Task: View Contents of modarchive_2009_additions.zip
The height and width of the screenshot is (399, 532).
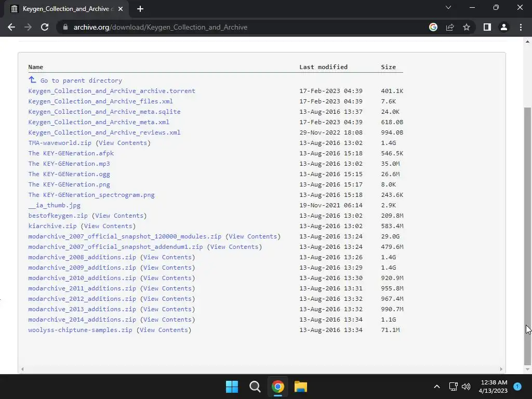Action: (167, 268)
